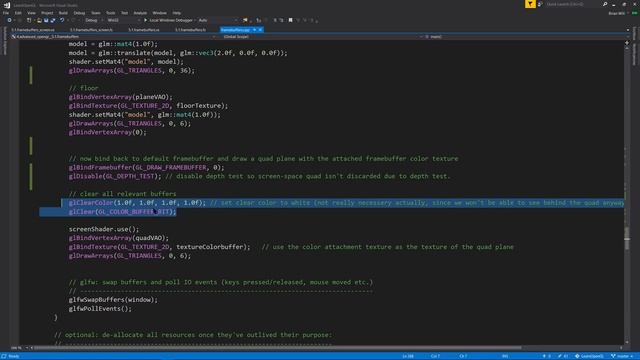640x360 pixels.
Task: Click the Visual Studio logo icon
Action: [x=7, y=5]
